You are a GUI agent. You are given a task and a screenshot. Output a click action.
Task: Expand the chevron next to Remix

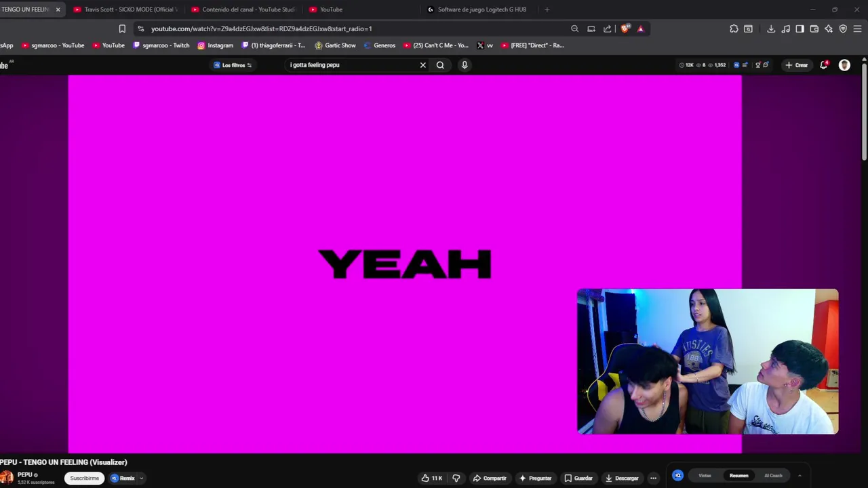coord(141,479)
